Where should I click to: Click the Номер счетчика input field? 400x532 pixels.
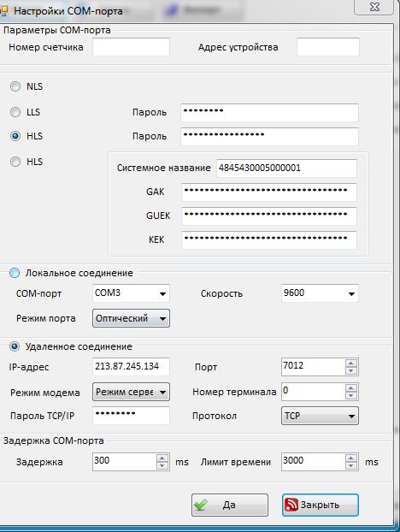click(131, 47)
